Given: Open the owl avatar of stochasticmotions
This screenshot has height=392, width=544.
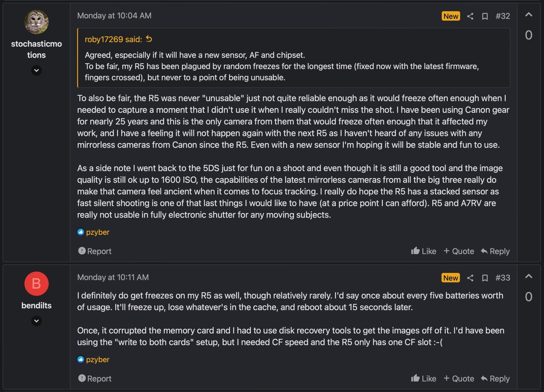Looking at the screenshot, I should tap(36, 22).
